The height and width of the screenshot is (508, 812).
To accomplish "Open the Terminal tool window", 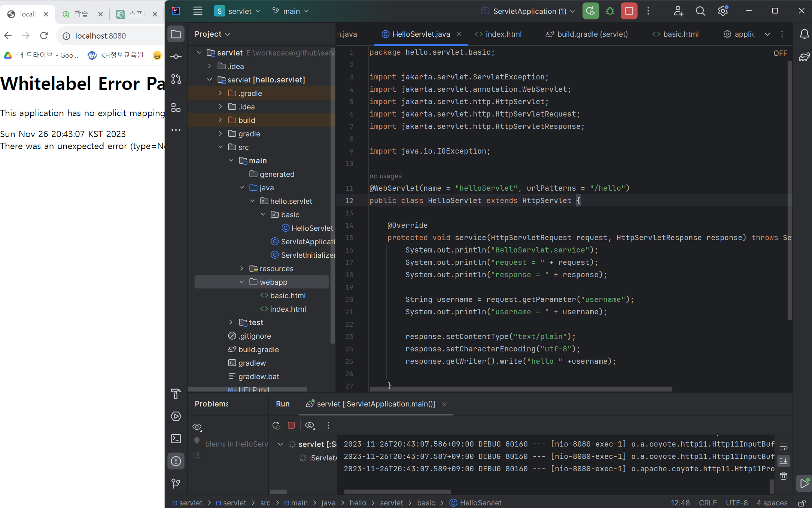I will (x=176, y=439).
